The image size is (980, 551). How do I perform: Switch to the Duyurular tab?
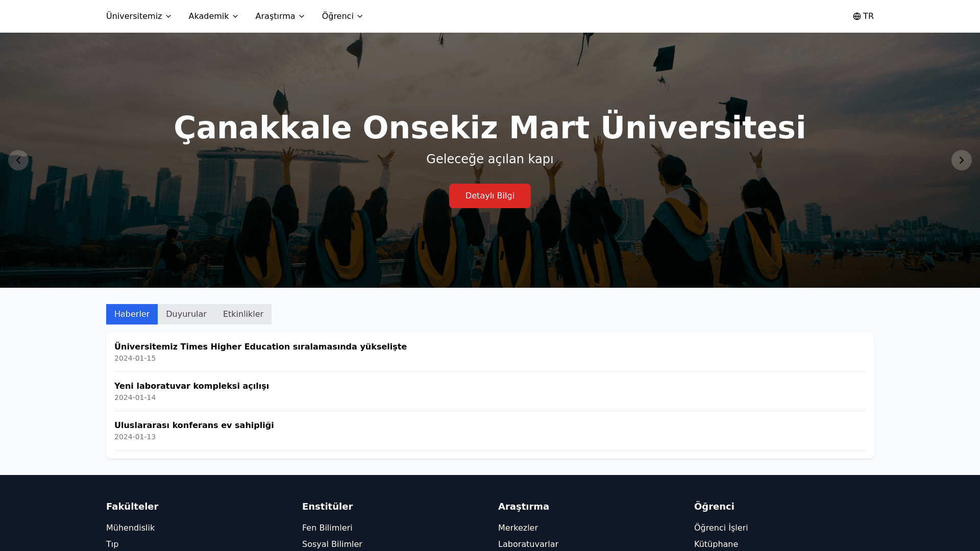coord(186,314)
